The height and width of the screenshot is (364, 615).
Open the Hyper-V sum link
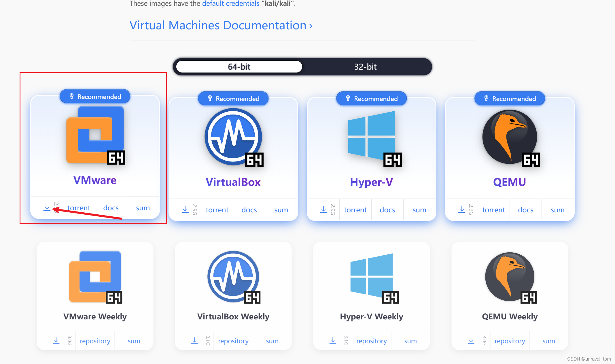[x=419, y=210]
